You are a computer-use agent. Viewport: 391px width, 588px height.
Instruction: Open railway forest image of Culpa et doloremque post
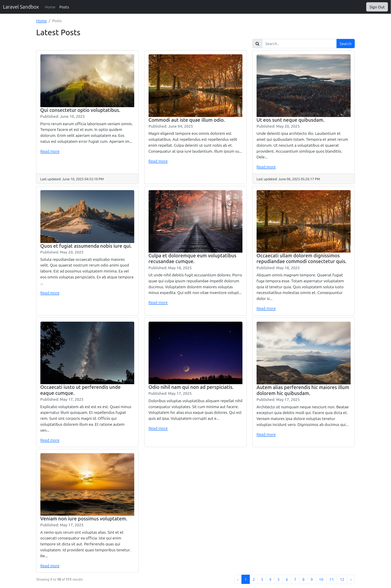tap(195, 221)
